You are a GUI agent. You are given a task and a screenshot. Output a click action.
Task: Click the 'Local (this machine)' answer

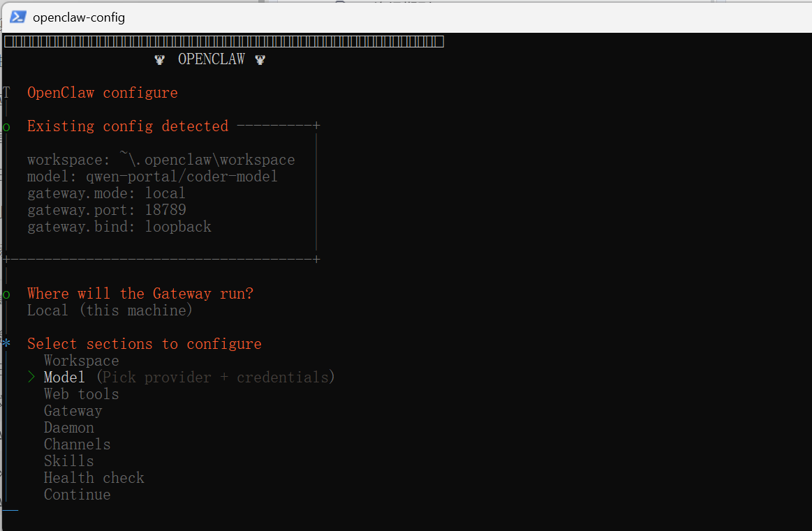pyautogui.click(x=110, y=311)
